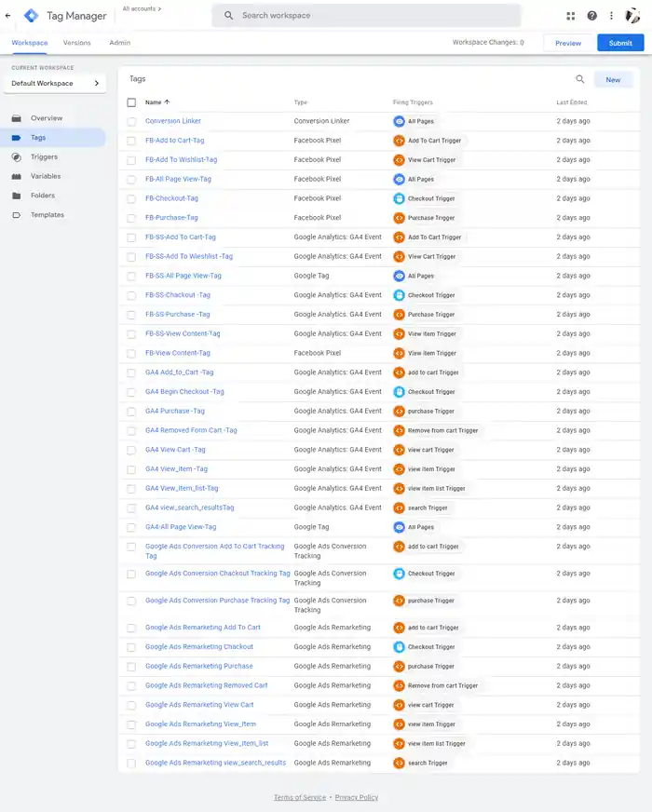This screenshot has height=812, width=652.
Task: Click Purchase Trigger icon on FB-Purchase-Tag row
Action: (x=399, y=218)
